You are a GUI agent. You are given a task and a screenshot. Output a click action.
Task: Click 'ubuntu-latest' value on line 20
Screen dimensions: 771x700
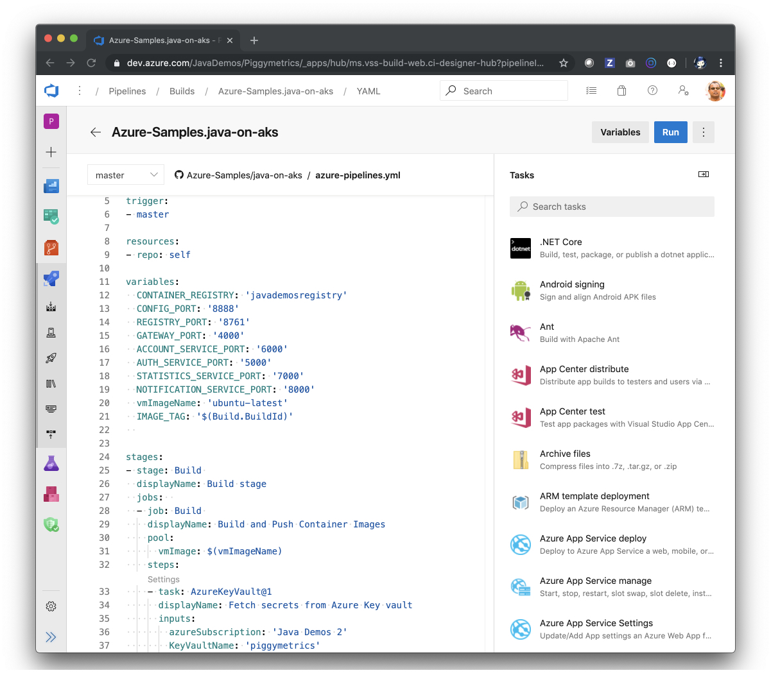pyautogui.click(x=248, y=403)
